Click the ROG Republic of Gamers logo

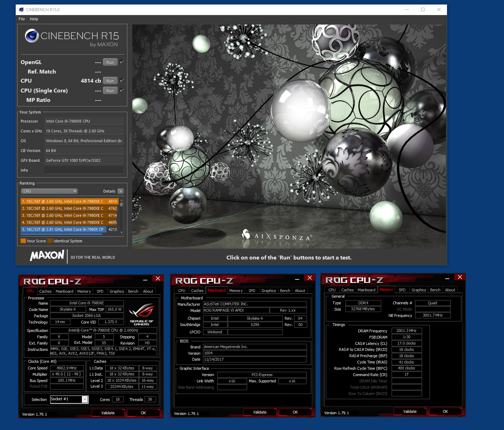coord(141,314)
